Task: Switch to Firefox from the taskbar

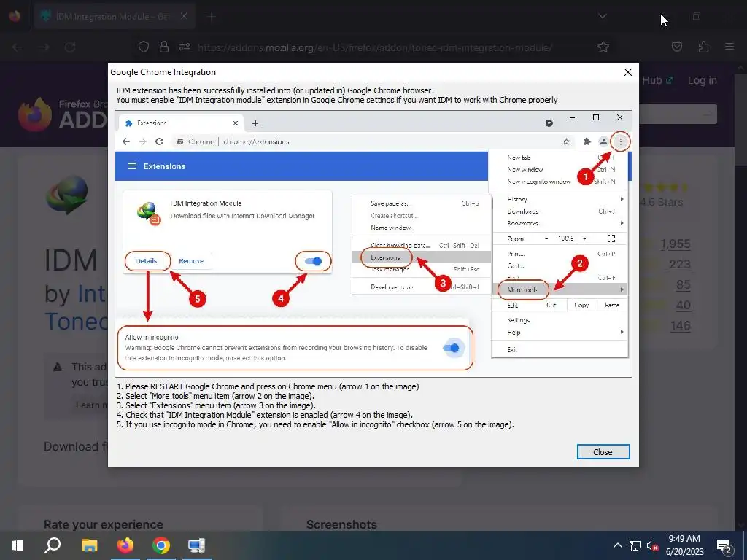Action: coord(125,545)
